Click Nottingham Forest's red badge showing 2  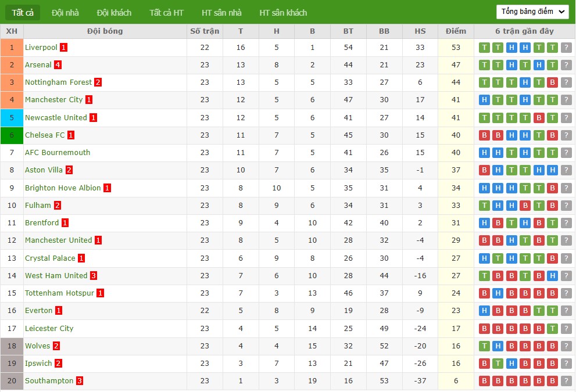pos(98,82)
